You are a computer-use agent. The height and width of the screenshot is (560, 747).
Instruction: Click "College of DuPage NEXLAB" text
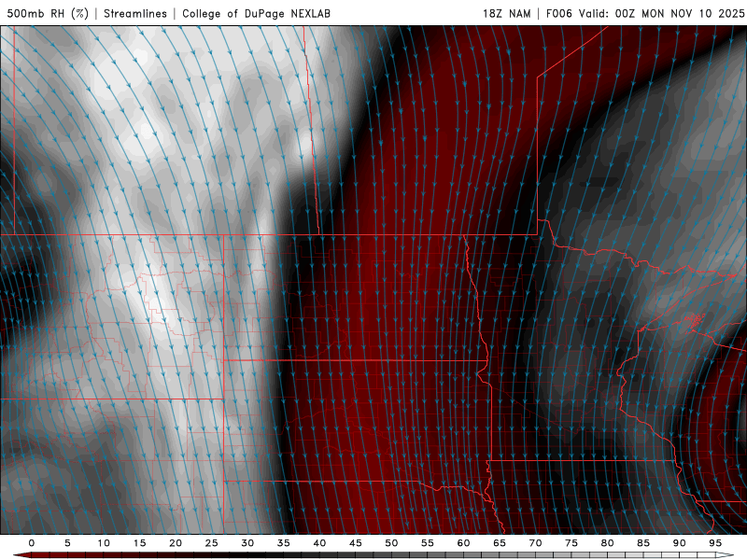[x=256, y=13]
